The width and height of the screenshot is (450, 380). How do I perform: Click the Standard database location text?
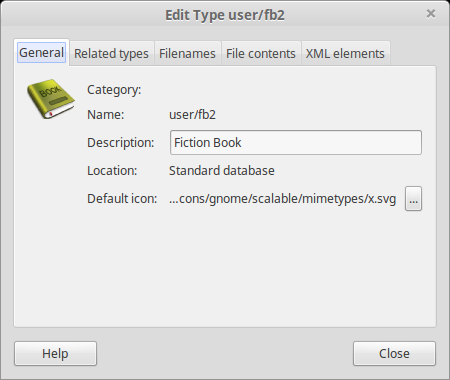click(222, 171)
